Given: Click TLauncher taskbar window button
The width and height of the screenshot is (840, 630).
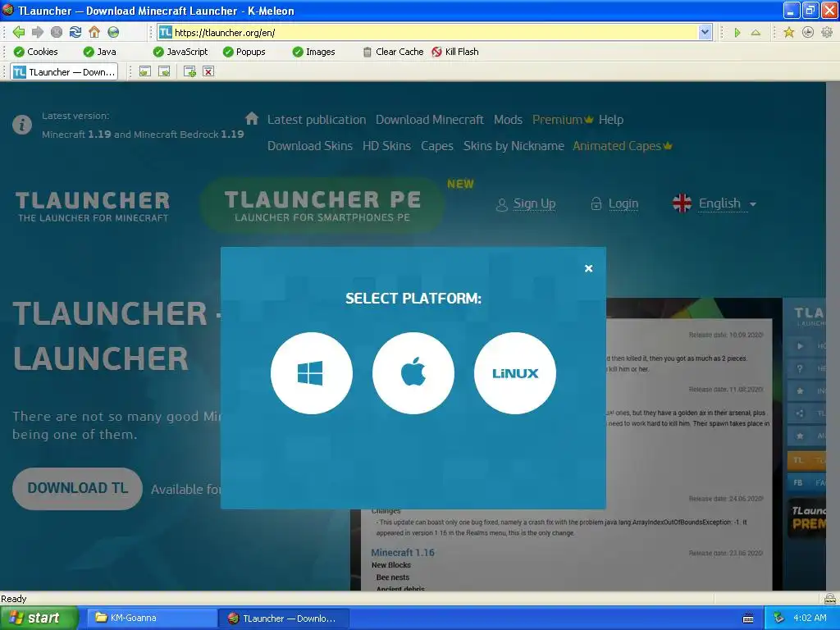Looking at the screenshot, I should [284, 619].
